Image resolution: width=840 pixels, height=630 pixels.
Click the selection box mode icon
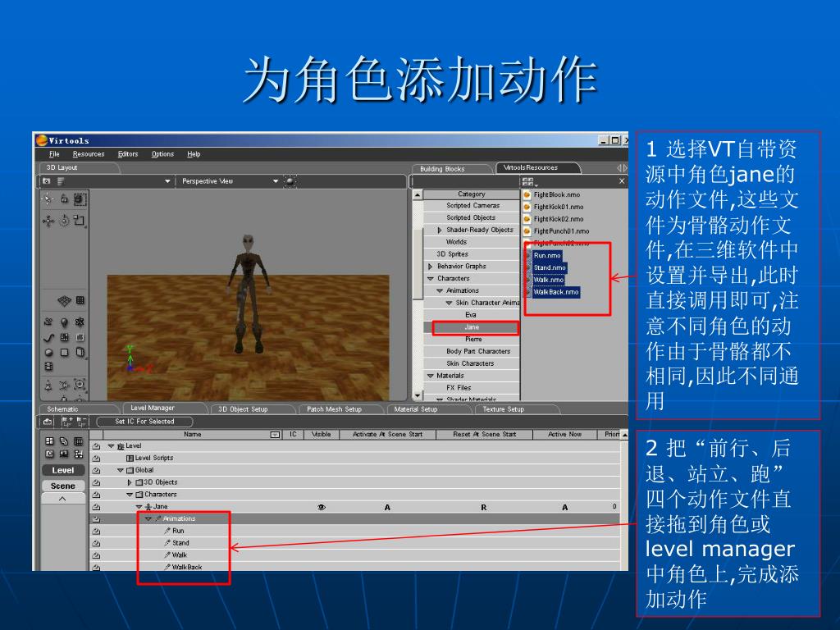coord(80,200)
